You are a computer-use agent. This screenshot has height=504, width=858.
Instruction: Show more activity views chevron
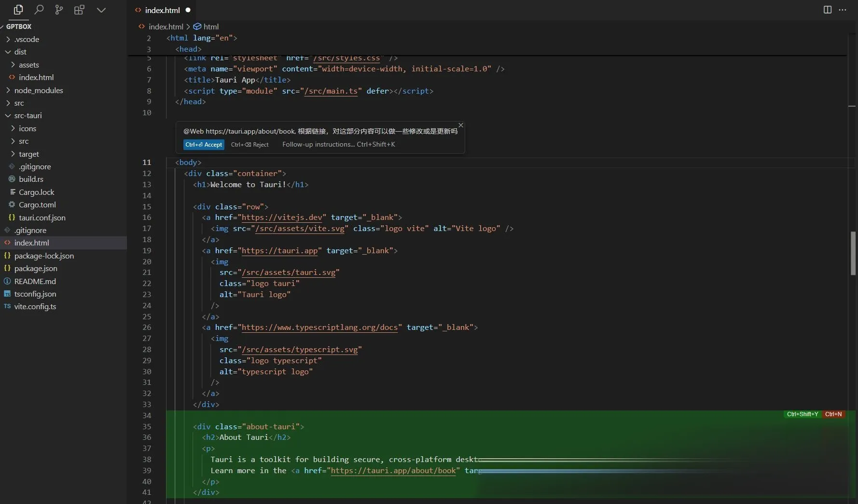101,10
